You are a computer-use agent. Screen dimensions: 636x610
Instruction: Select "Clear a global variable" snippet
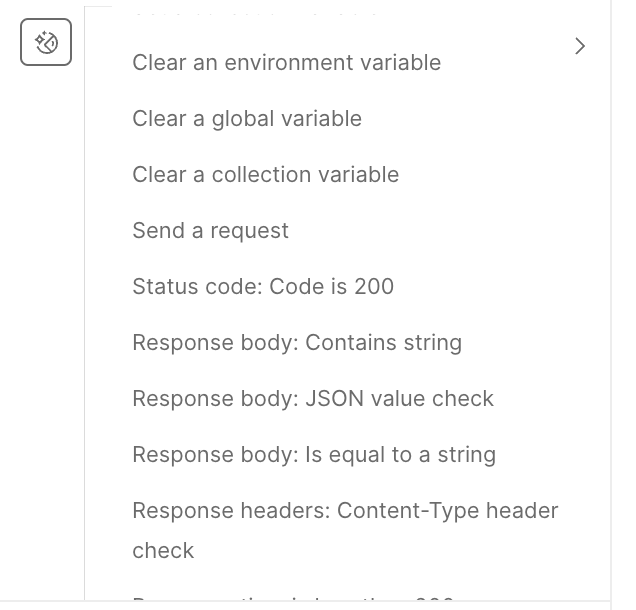(x=247, y=118)
